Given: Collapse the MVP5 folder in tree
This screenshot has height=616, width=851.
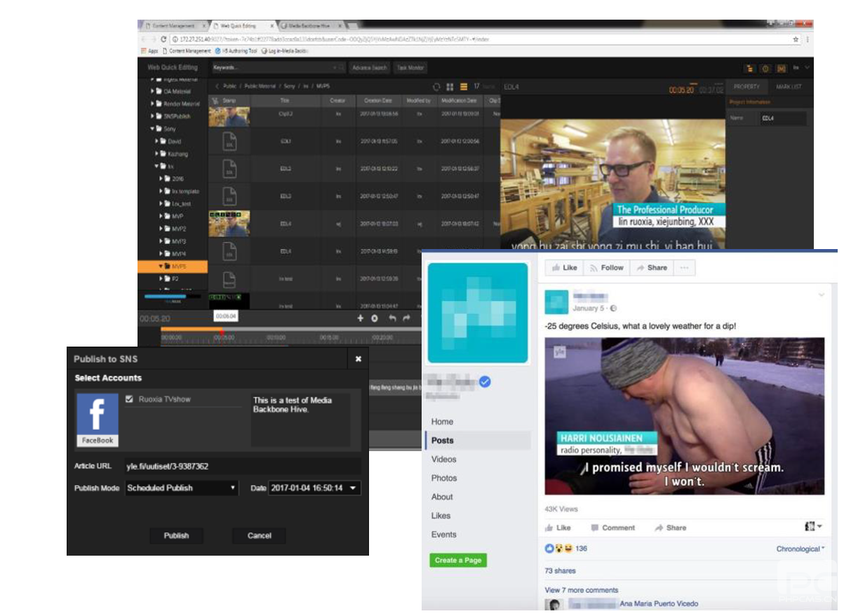Looking at the screenshot, I should [161, 267].
